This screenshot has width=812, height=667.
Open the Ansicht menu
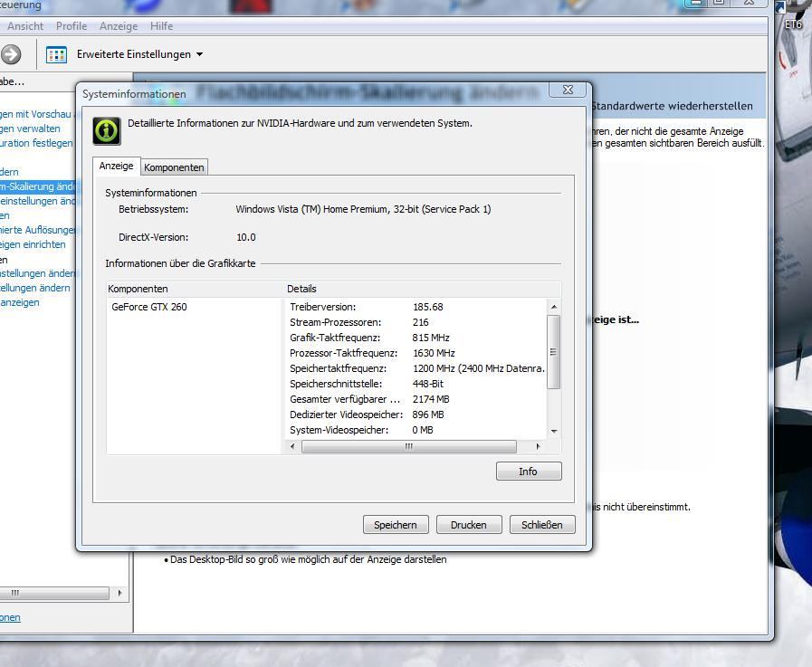[x=25, y=26]
